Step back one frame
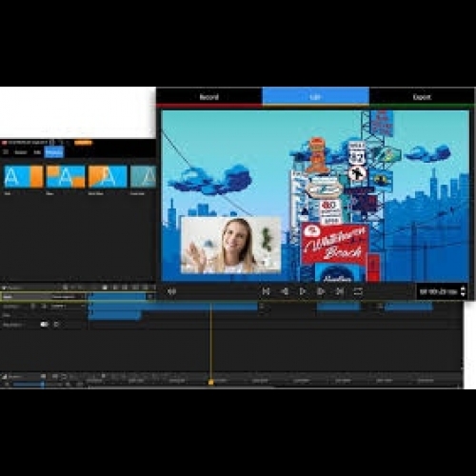The height and width of the screenshot is (476, 476). point(285,291)
